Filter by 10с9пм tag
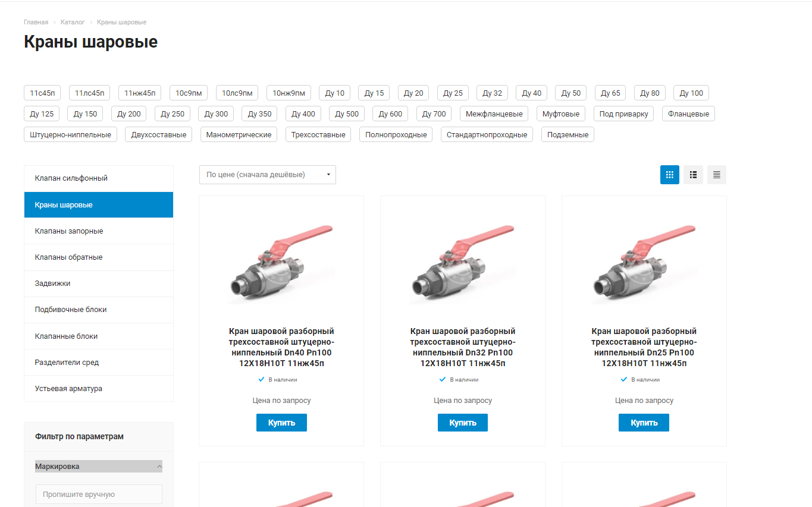This screenshot has width=812, height=507. 189,93
